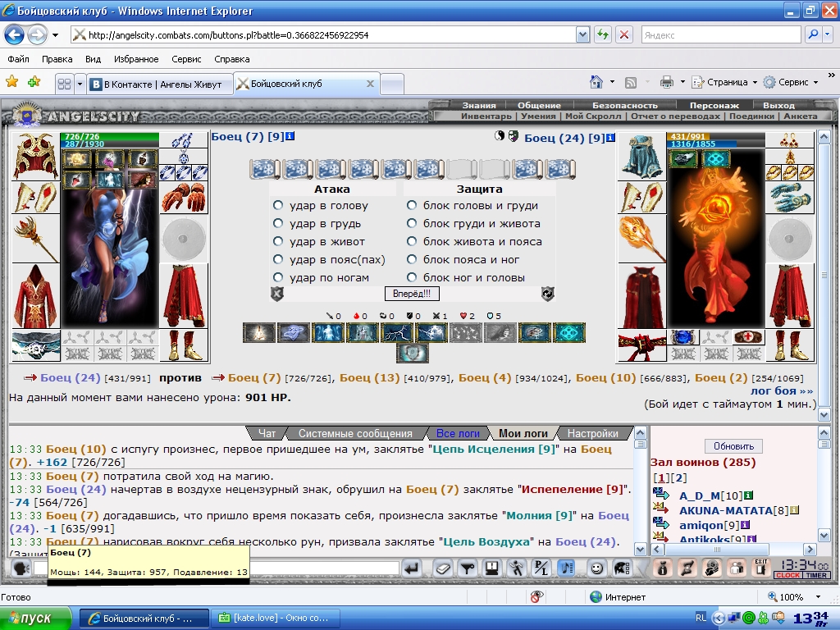Select defense 'блок груди и живота'

click(x=412, y=223)
